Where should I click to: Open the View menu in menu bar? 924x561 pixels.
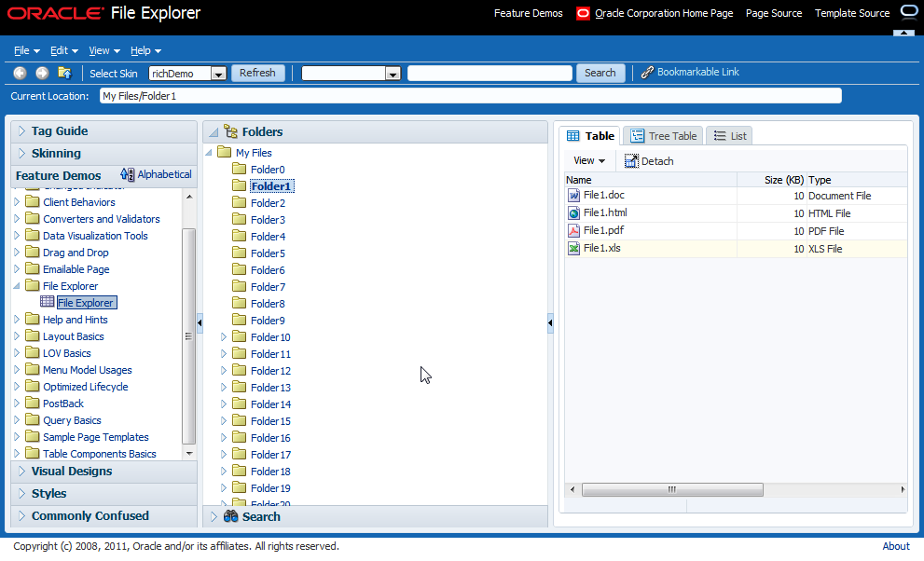[x=104, y=50]
